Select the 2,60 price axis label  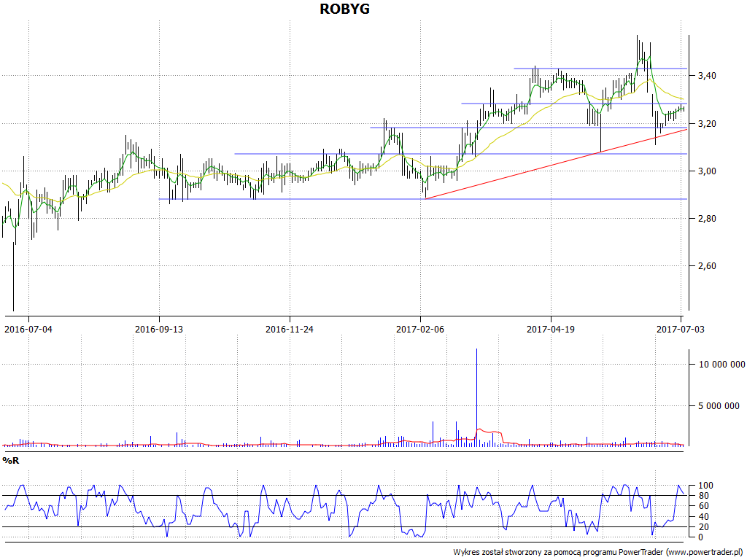[706, 266]
